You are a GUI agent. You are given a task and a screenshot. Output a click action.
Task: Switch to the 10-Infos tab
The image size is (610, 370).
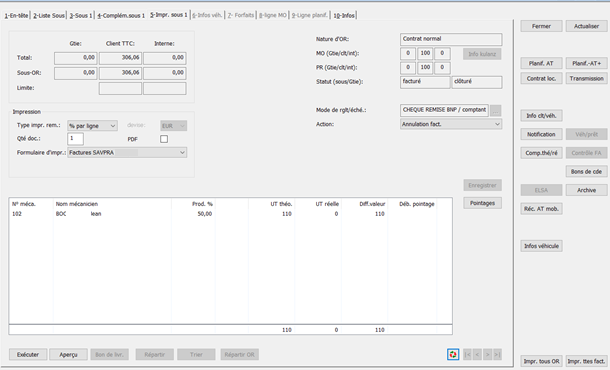pos(344,16)
